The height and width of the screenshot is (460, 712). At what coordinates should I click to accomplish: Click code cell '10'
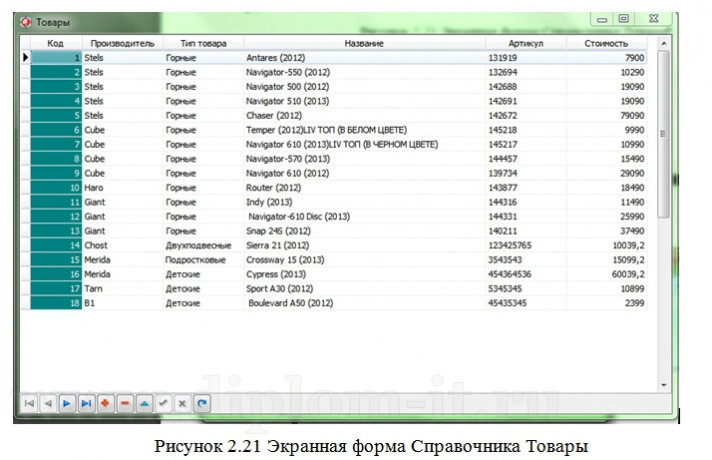click(56, 188)
